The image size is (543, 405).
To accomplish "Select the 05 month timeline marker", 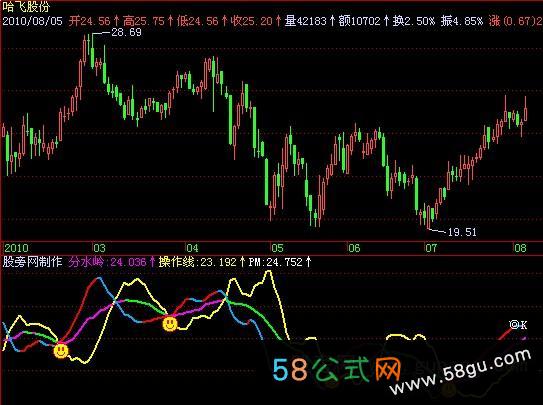I will (x=277, y=248).
